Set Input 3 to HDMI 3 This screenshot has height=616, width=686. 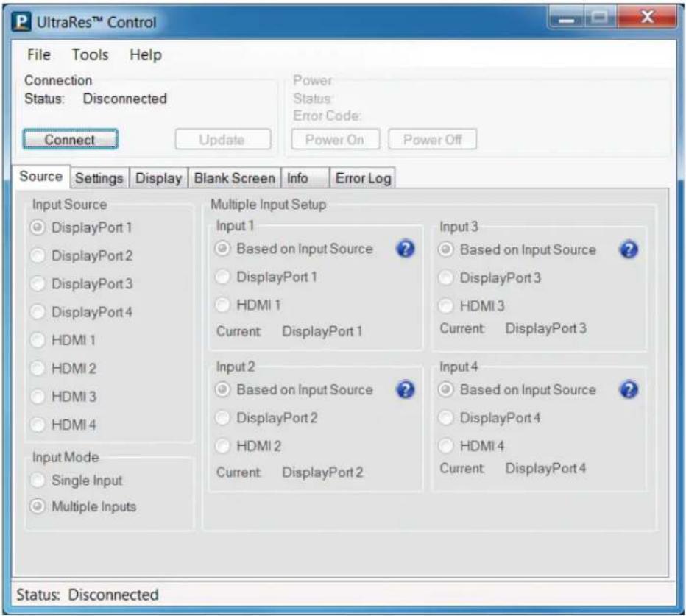point(446,306)
